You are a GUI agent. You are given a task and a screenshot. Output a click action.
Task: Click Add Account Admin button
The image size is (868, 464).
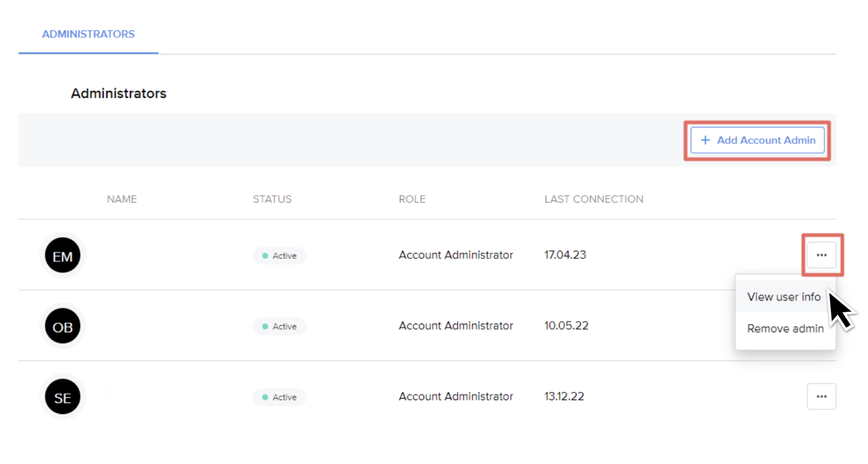pyautogui.click(x=757, y=140)
